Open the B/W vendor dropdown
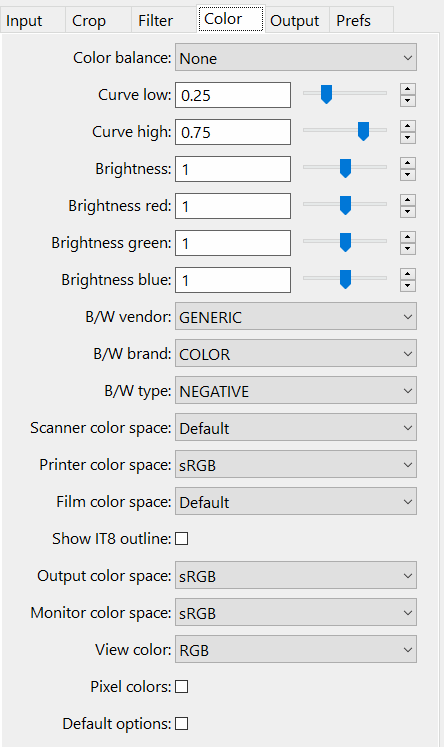The image size is (444, 747). tap(296, 316)
